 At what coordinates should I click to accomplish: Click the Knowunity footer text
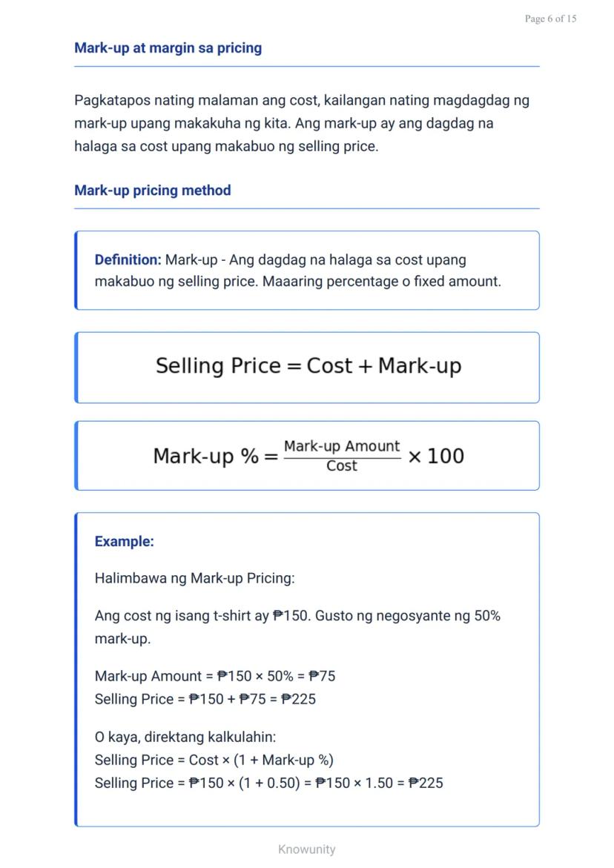click(x=306, y=849)
